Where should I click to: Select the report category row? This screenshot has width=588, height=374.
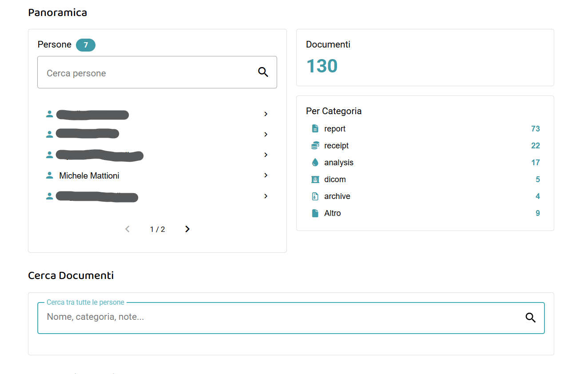tap(335, 129)
